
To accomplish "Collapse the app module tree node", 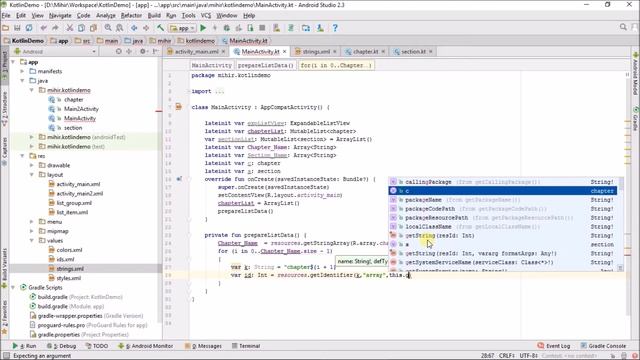I will coord(13,62).
